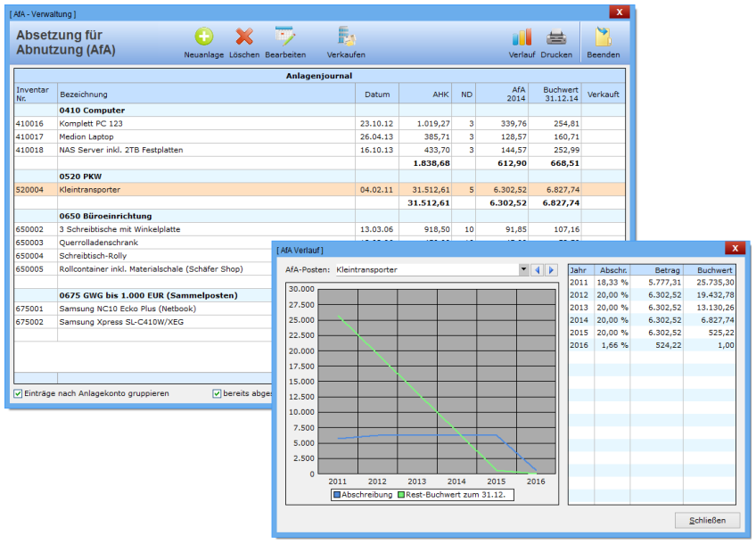This screenshot has height=544, width=756.
Task: Click the Drucken printer icon
Action: tap(556, 37)
